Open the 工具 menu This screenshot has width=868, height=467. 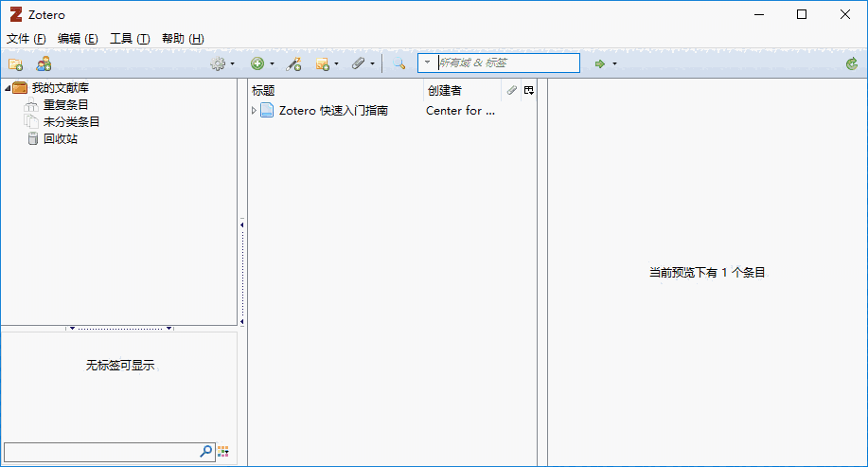[x=130, y=39]
